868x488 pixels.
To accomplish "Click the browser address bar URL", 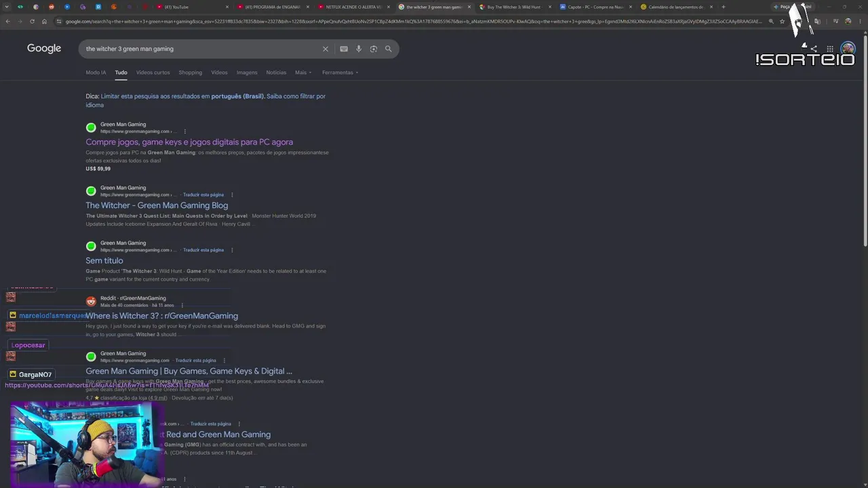I will (x=414, y=22).
